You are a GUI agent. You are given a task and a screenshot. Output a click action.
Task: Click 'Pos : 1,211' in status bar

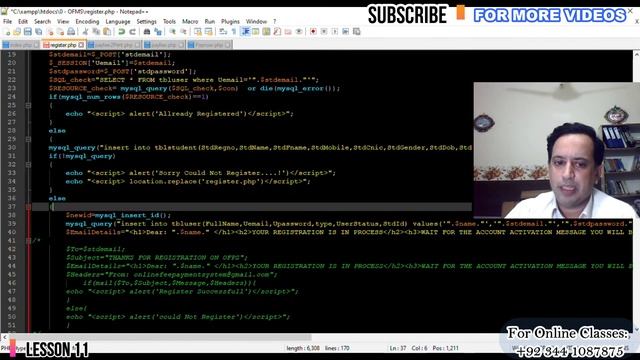click(x=446, y=348)
